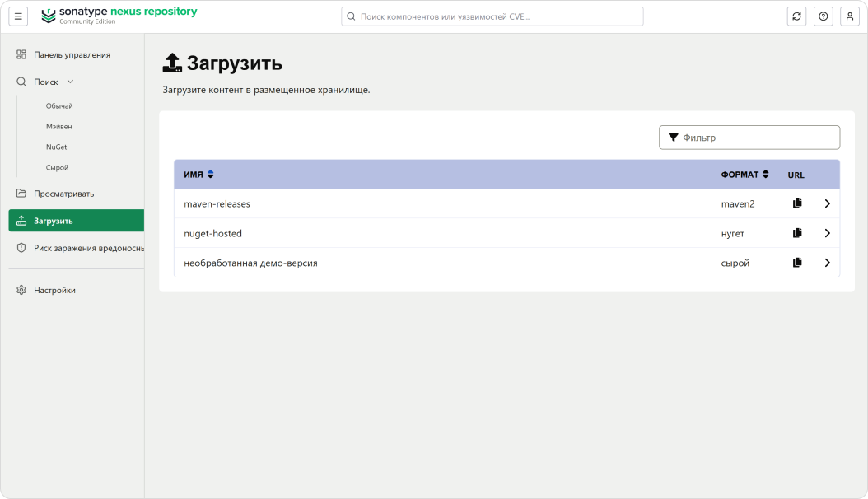The width and height of the screenshot is (868, 499).
Task: Click the нугет format cell
Action: pyautogui.click(x=732, y=234)
